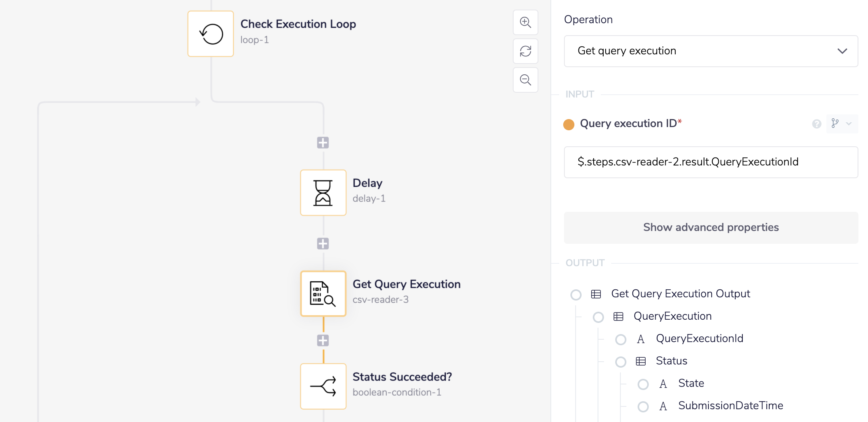Click the zoom in canvas icon
This screenshot has height=422, width=868.
[x=525, y=22]
